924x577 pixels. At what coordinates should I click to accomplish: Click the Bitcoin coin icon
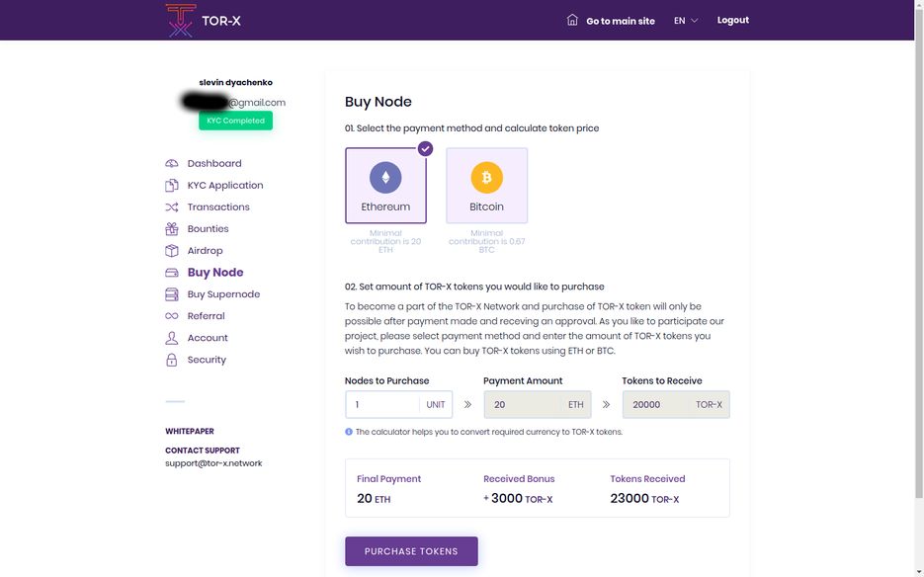pos(487,178)
